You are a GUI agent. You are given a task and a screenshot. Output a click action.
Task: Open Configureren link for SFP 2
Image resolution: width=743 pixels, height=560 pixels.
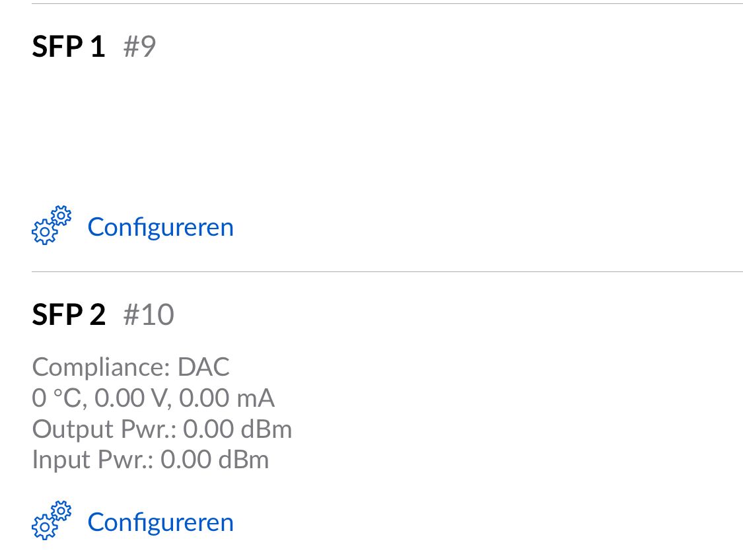[160, 522]
